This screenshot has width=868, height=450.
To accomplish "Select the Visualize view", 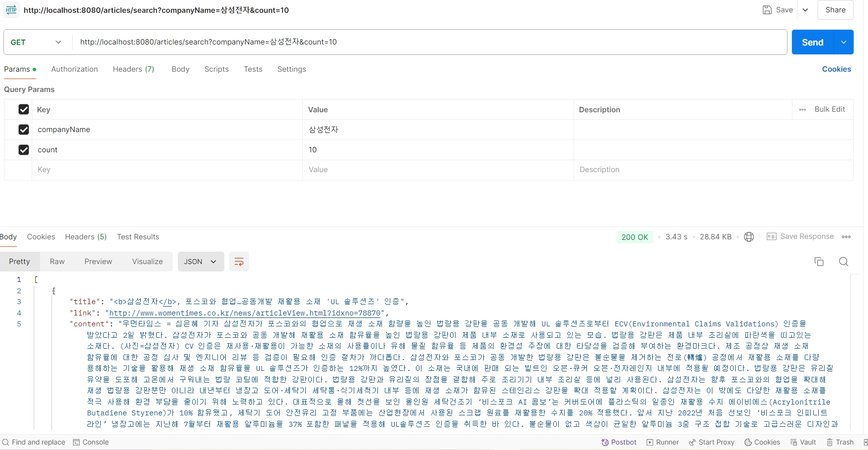I will (147, 262).
